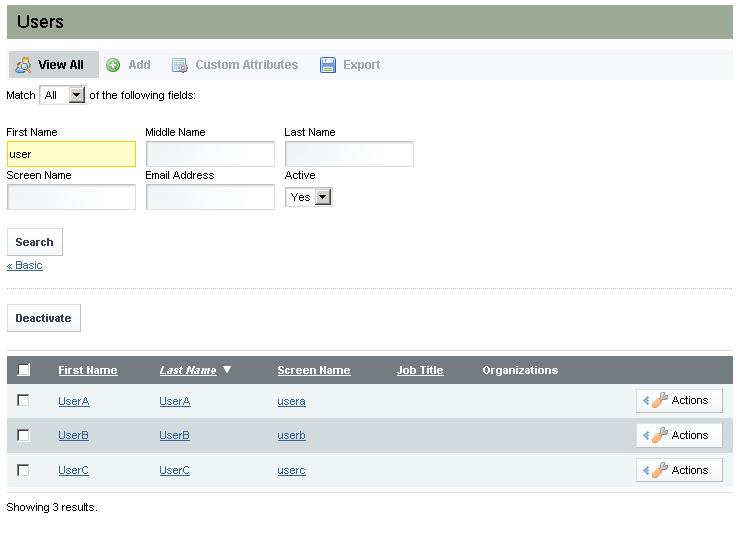Screen dimensions: 738x556
Task: Sort by Job Title column header
Action: pos(420,370)
